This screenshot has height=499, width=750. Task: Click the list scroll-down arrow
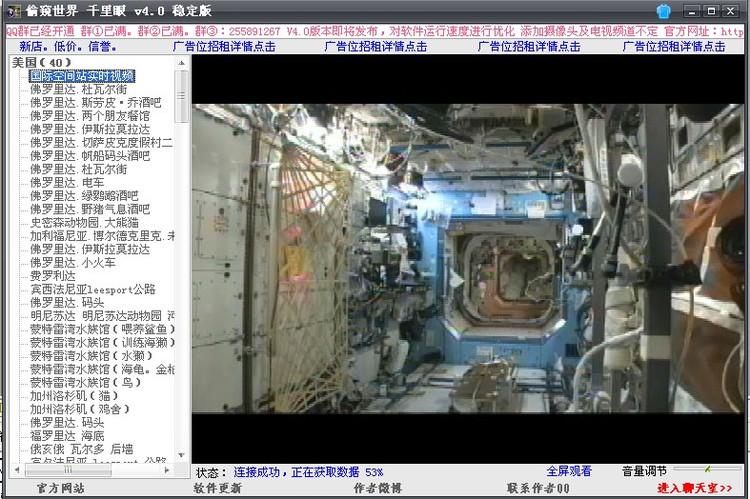pyautogui.click(x=181, y=455)
